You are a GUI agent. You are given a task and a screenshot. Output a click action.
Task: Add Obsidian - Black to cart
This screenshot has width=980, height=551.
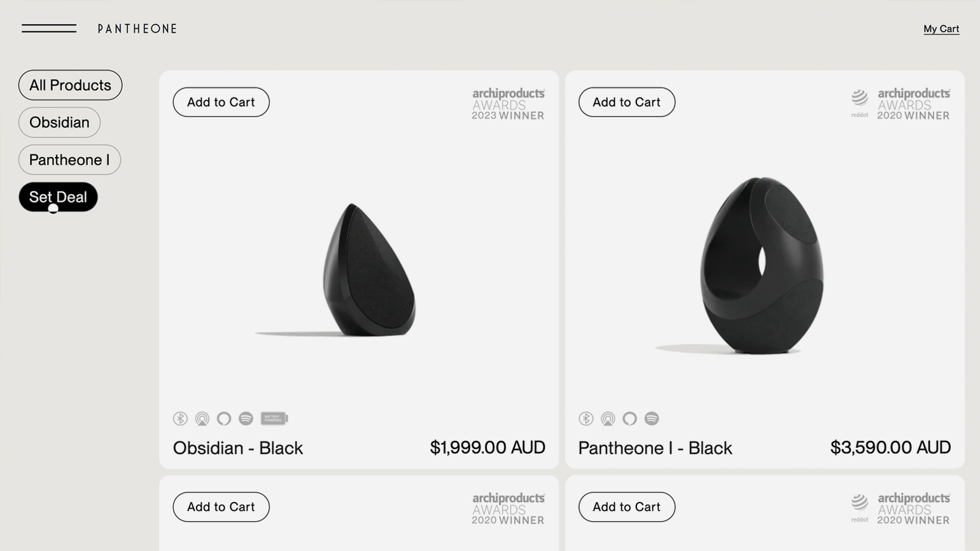[x=221, y=102]
